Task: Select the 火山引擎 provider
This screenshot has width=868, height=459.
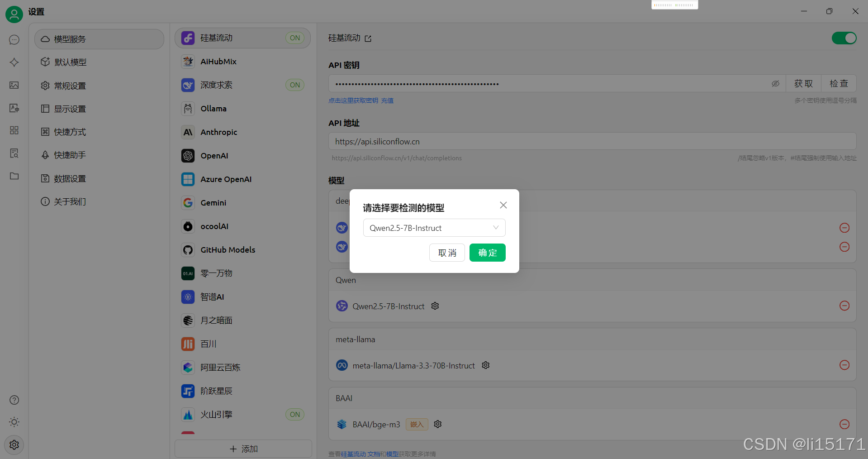Action: click(x=243, y=415)
